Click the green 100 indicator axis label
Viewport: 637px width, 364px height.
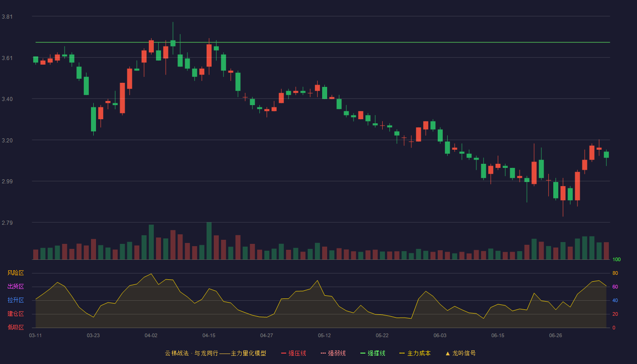coord(617,260)
